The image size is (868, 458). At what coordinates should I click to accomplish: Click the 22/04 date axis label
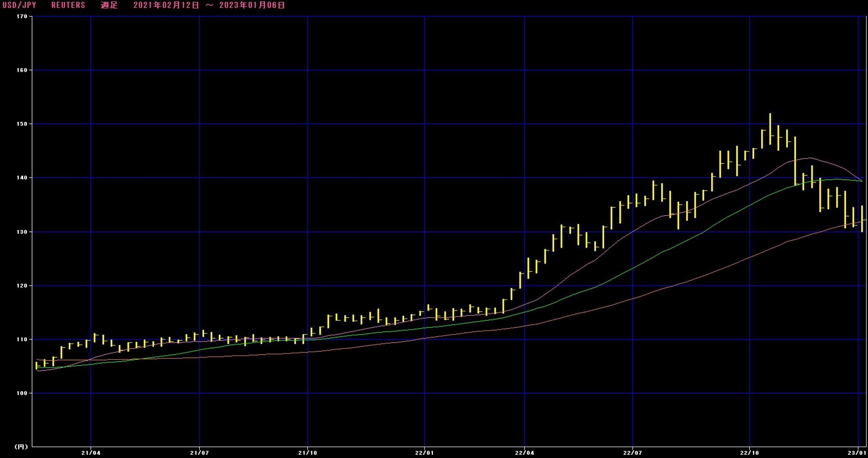525,453
